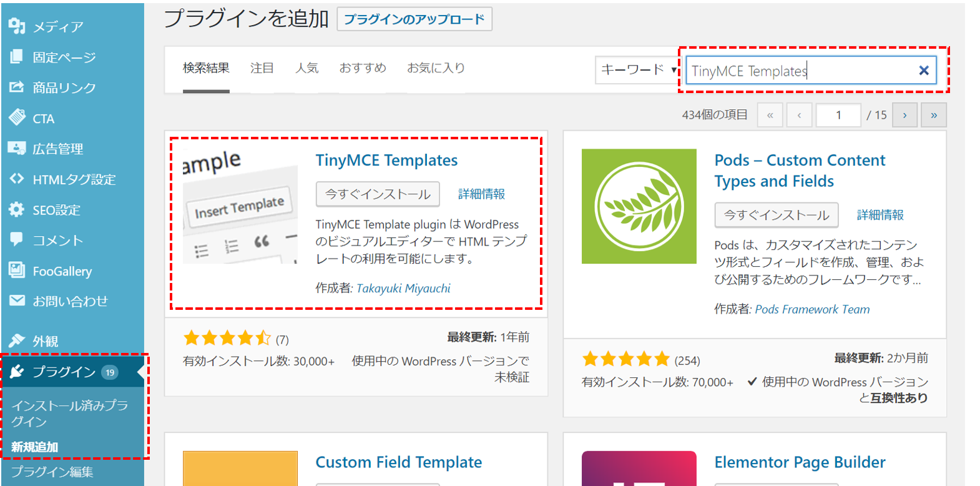Click the 外観 paintbrush icon
This screenshot has height=486, width=980.
click(17, 340)
